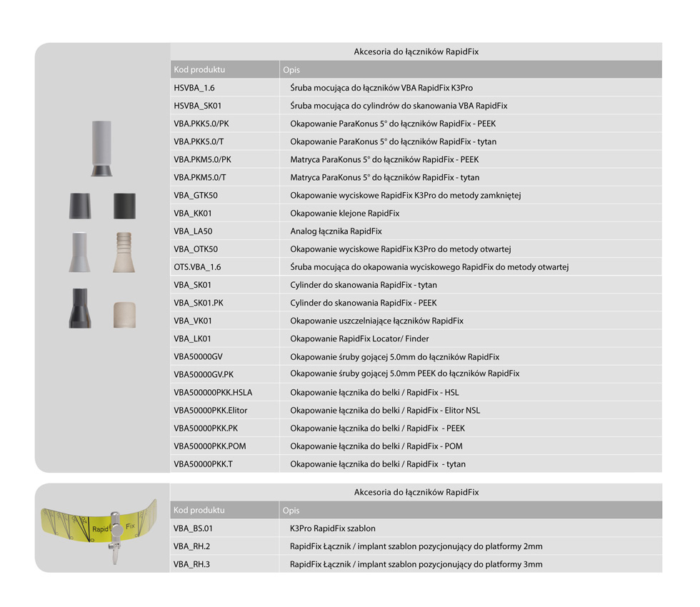Screen dimensions: 700x607
Task: Click 'szablon pozycjonujący do platformy 3mm' description
Action: coord(416,564)
